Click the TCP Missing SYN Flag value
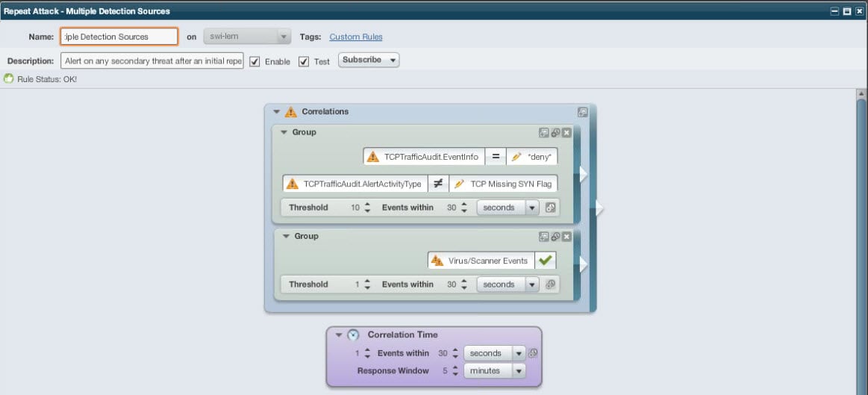Image resolution: width=868 pixels, height=395 pixels. pyautogui.click(x=511, y=184)
